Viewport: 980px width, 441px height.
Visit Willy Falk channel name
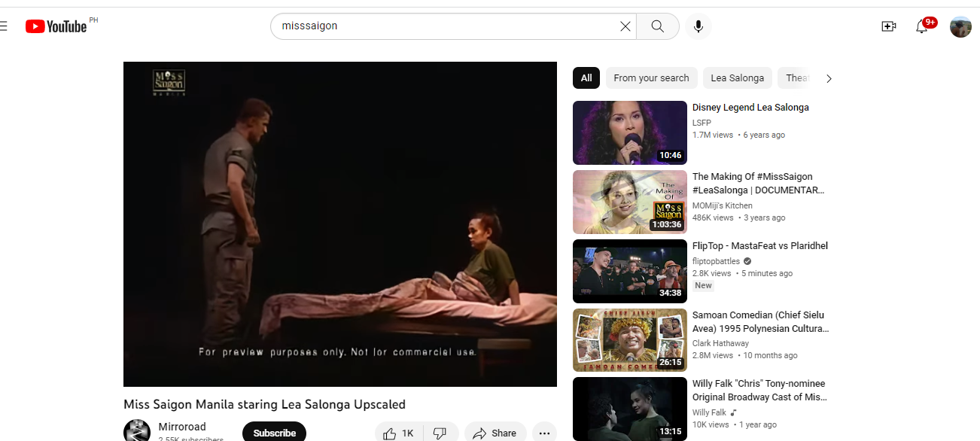tap(709, 412)
